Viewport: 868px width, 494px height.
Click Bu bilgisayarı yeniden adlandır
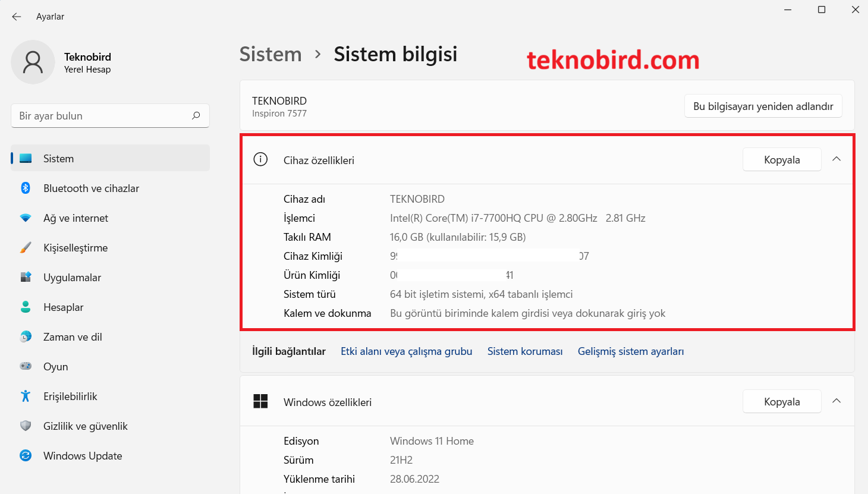point(763,106)
